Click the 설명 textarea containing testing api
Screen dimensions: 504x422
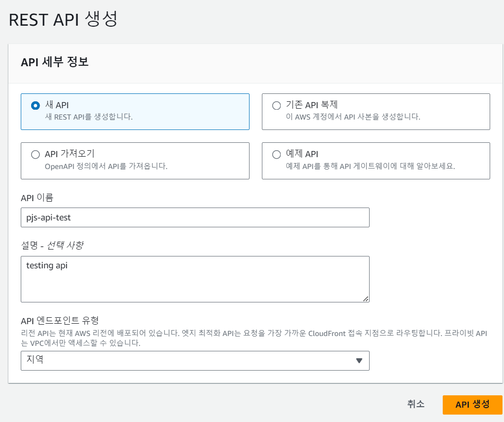point(195,279)
